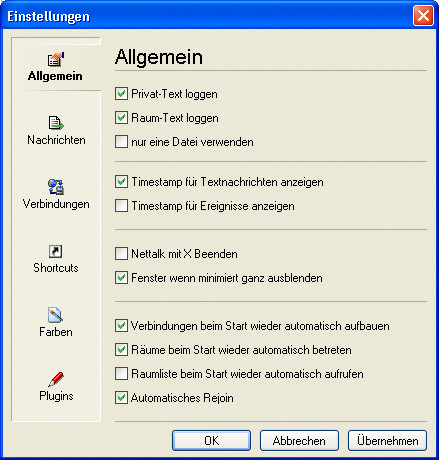Select the Nachrichten document icon
Image resolution: width=439 pixels, height=460 pixels.
56,123
